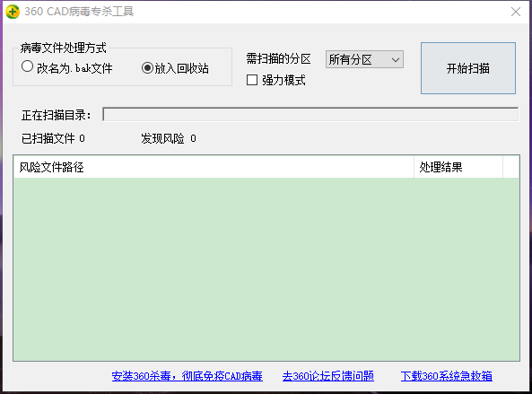Select the 改名为.bak文件 radio option
This screenshot has width=532, height=394.
click(27, 66)
